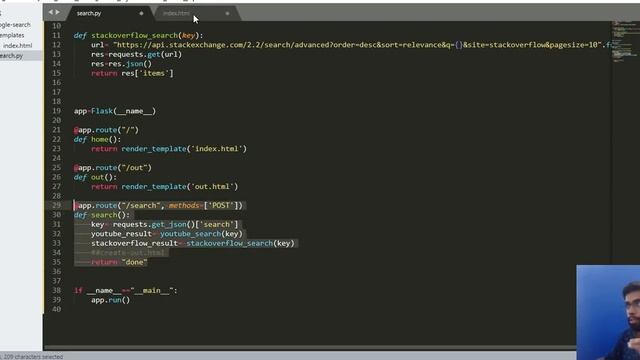The width and height of the screenshot is (640, 360).
Task: Click the webcam overlay thumbnail
Action: (608, 312)
